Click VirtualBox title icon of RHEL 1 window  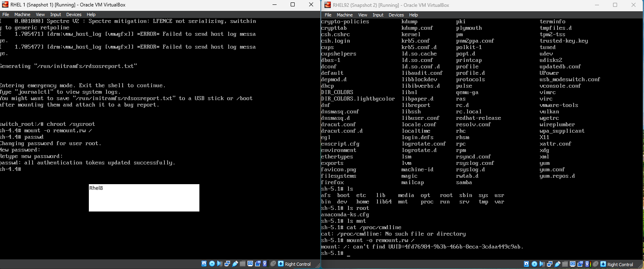point(5,4)
